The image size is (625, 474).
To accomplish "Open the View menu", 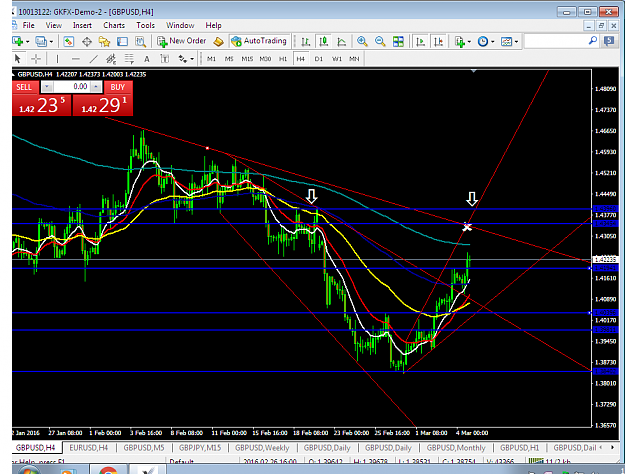I will tap(53, 26).
